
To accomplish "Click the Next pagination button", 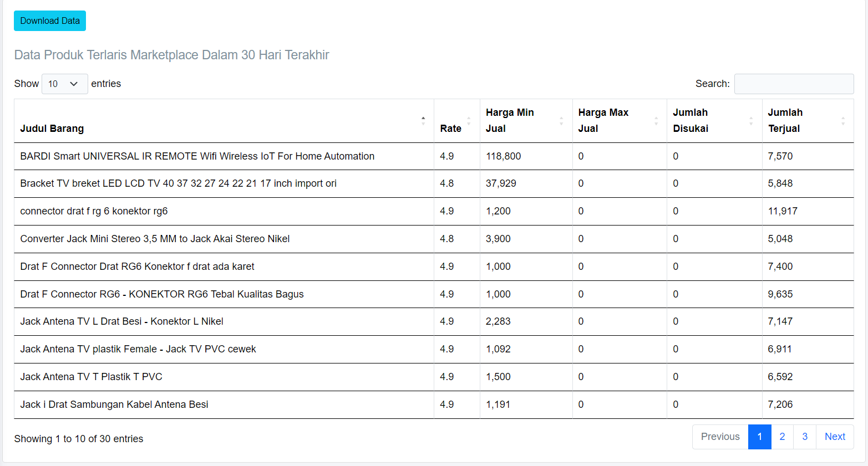I will pyautogui.click(x=835, y=437).
